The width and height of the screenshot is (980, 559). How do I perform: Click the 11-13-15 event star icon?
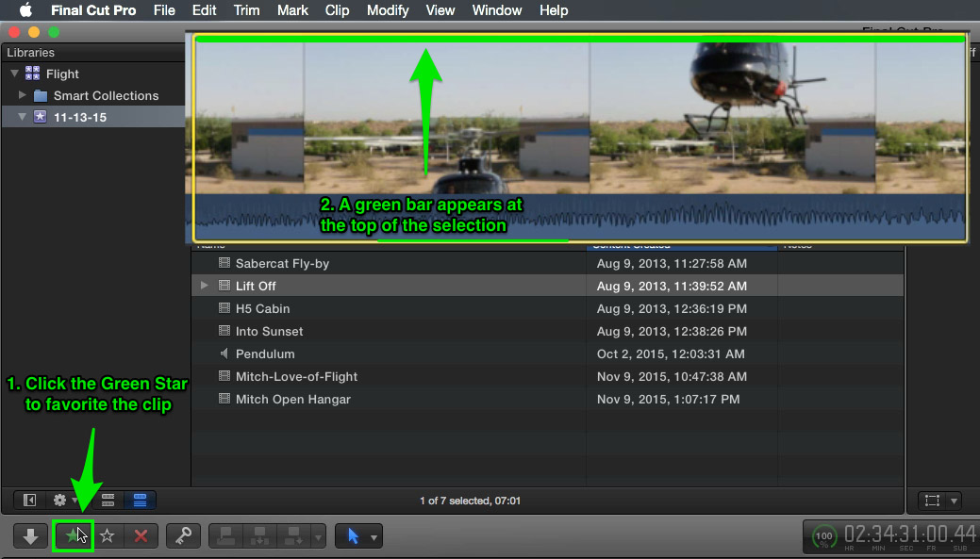[x=40, y=117]
